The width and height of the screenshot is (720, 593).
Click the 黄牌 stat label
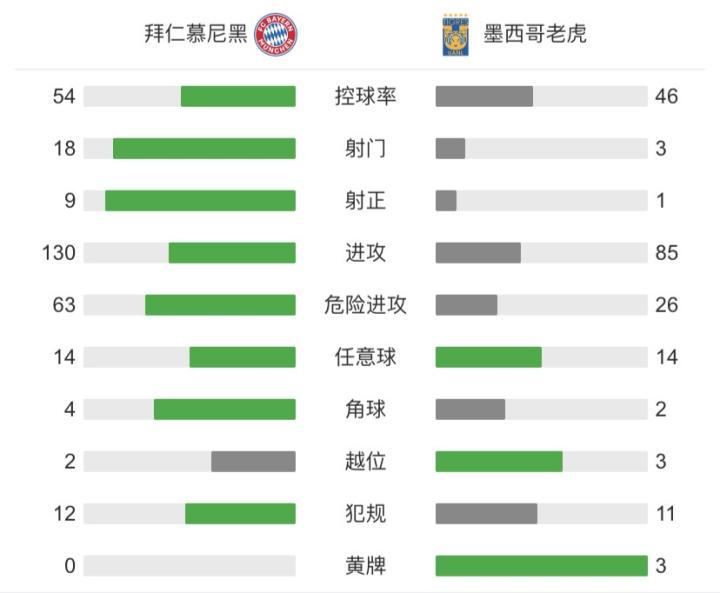tap(365, 566)
